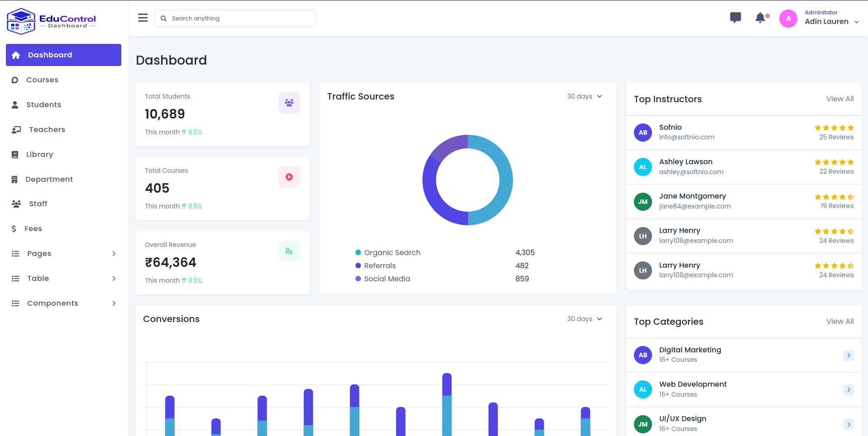The image size is (868, 436).
Task: Click the Organic Search value 4,305
Action: coord(525,252)
